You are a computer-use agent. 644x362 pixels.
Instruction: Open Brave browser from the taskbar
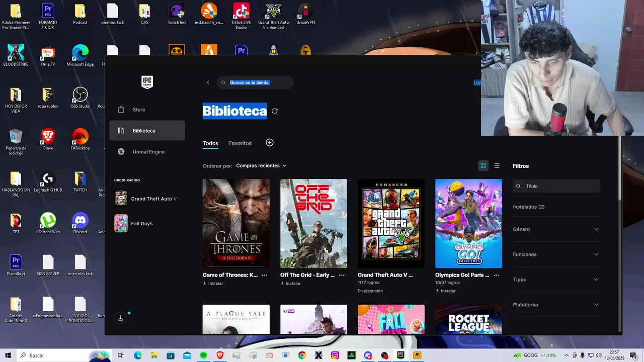pyautogui.click(x=220, y=355)
